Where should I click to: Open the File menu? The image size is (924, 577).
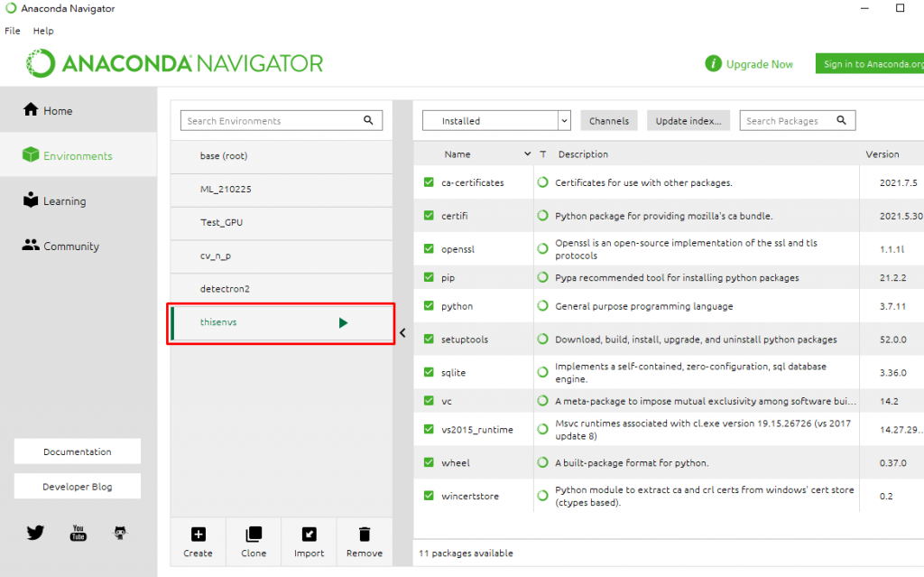[13, 31]
